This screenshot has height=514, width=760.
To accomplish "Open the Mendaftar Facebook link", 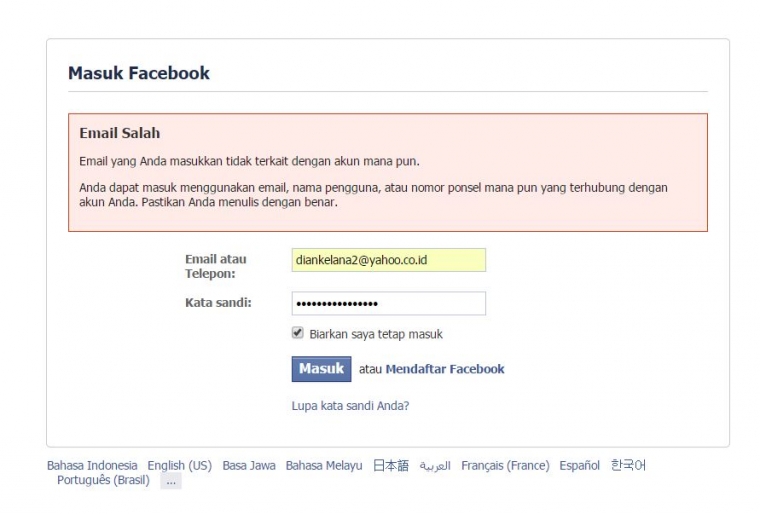I will coord(444,369).
